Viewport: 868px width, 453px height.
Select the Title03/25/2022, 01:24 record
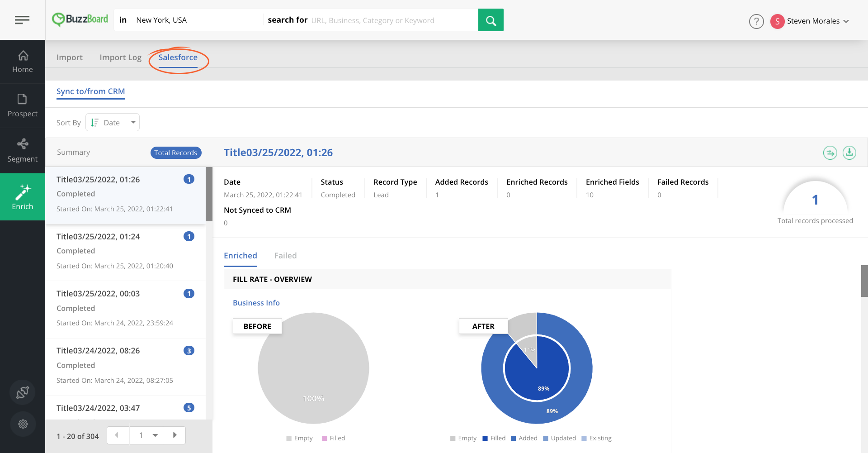pos(125,253)
